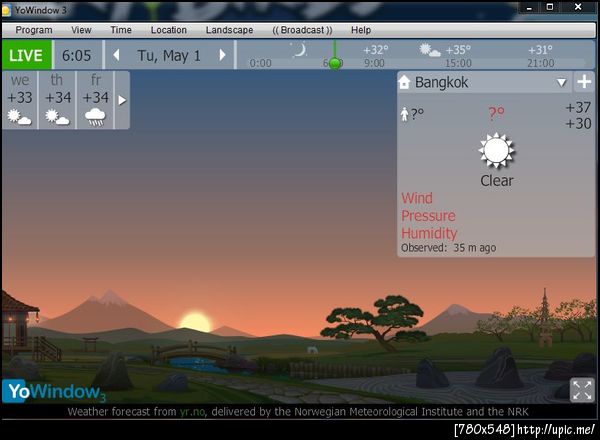Click the 0:00 mark on timeline
Image resolution: width=600 pixels, height=440 pixels.
point(260,63)
